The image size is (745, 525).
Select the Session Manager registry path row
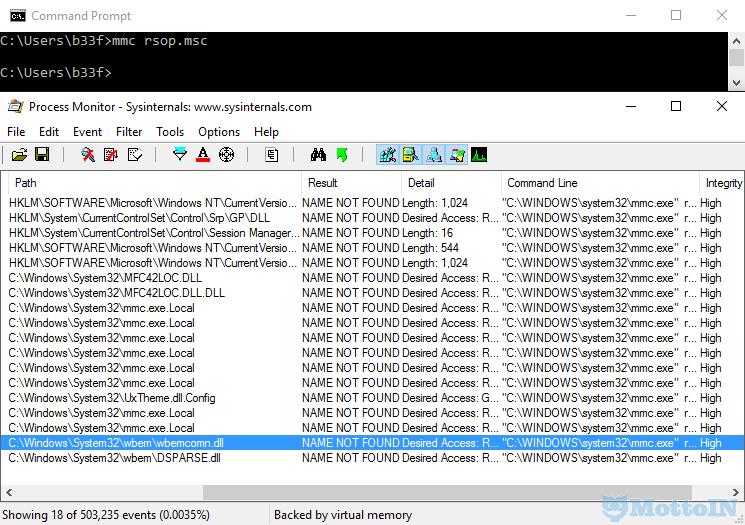coord(372,233)
